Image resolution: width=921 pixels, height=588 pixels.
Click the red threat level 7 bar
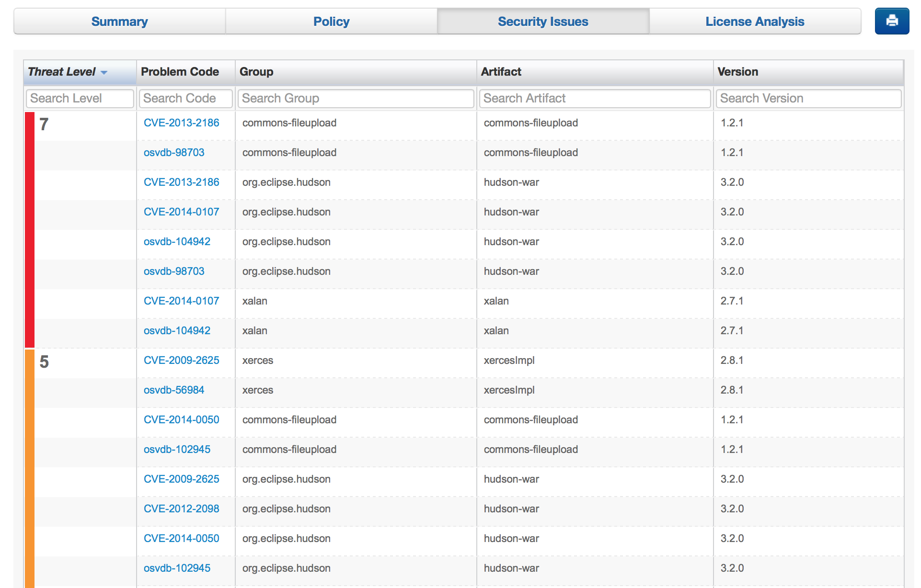30,230
